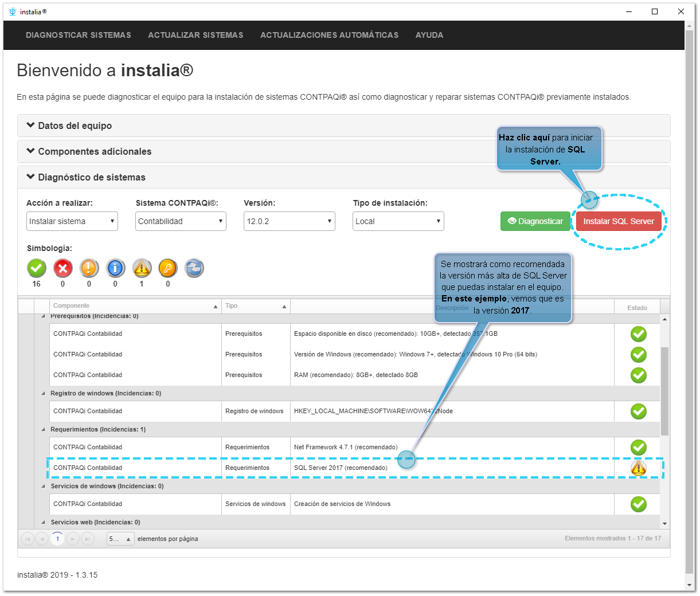Click the Instalar SQL Server button
The width and height of the screenshot is (700, 596).
click(x=619, y=221)
